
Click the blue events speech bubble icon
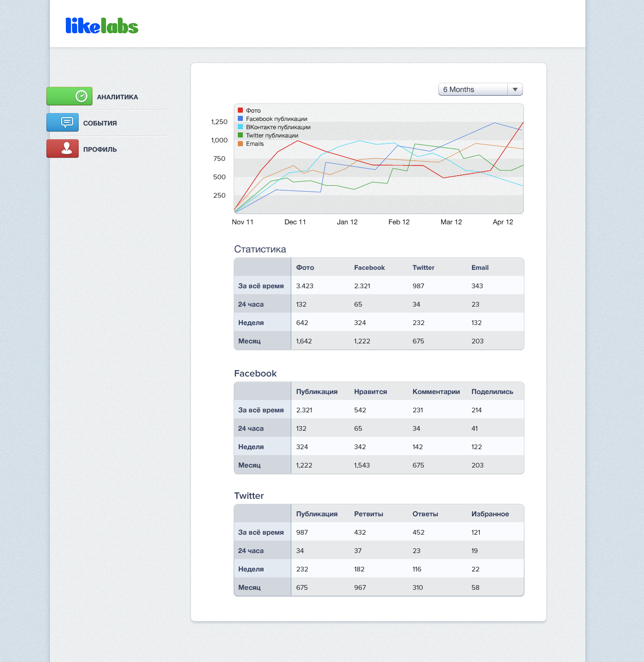[x=67, y=122]
